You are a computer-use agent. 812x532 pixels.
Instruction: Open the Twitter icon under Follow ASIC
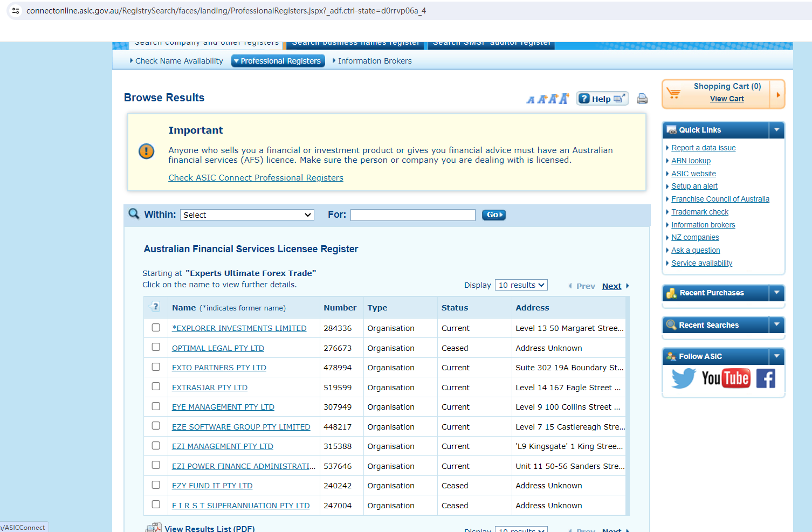click(x=683, y=378)
